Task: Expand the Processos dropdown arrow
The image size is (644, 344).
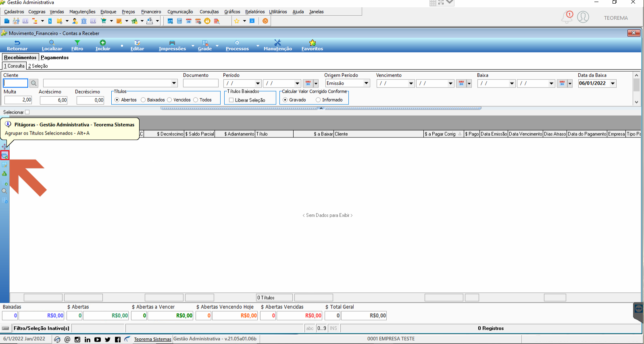Action: (258, 46)
